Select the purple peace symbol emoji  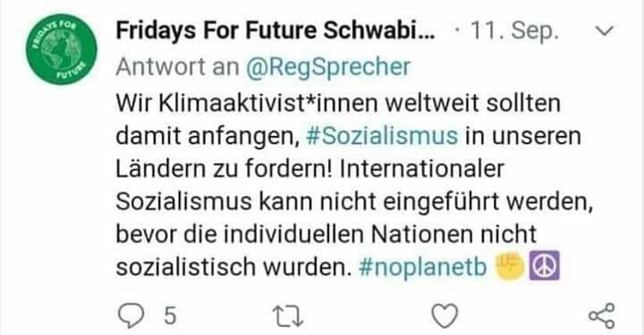tap(544, 265)
